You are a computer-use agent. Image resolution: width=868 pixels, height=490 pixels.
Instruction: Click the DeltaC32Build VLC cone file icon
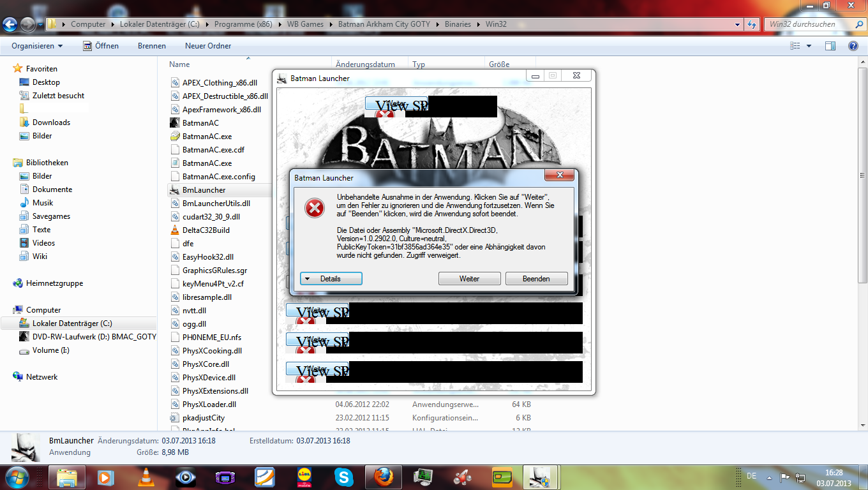[x=175, y=230]
